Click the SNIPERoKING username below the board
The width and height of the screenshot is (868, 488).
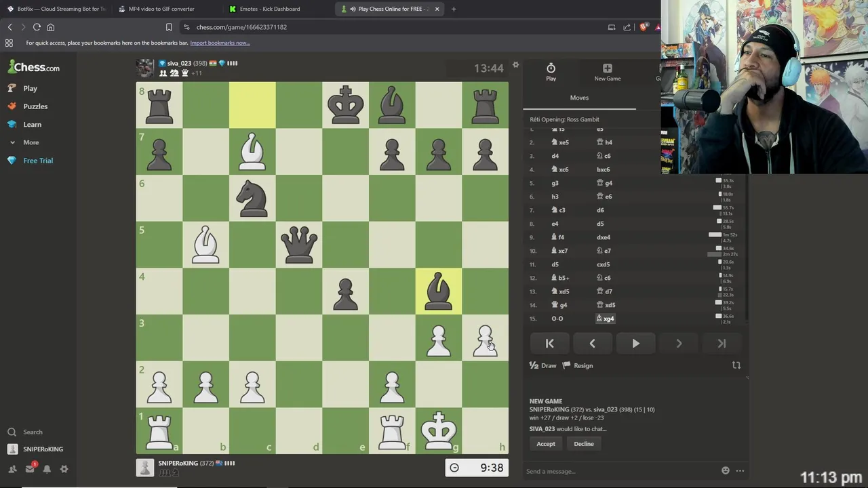[x=178, y=463]
